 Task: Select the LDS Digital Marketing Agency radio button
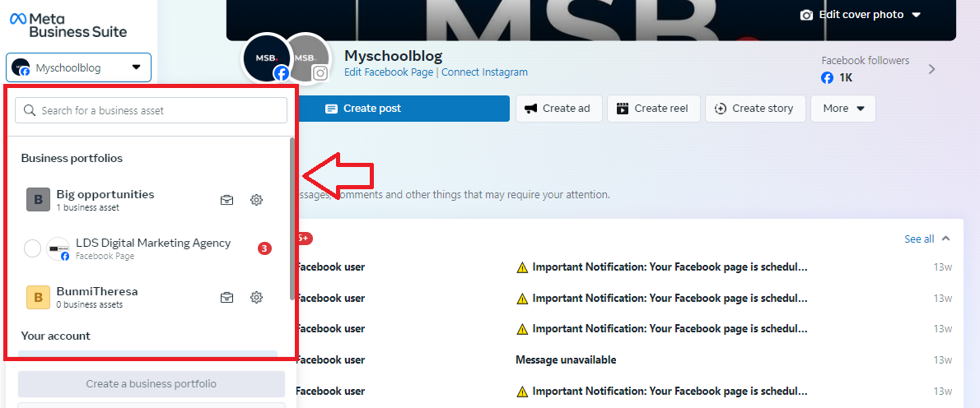click(32, 248)
